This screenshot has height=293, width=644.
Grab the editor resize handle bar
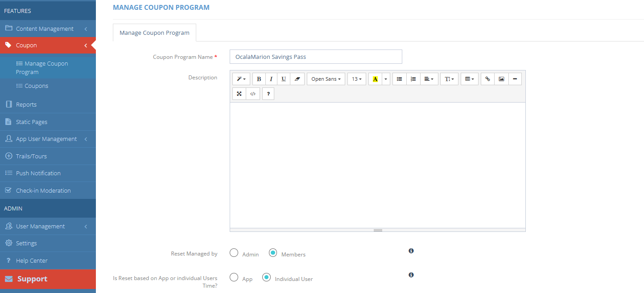pyautogui.click(x=378, y=230)
